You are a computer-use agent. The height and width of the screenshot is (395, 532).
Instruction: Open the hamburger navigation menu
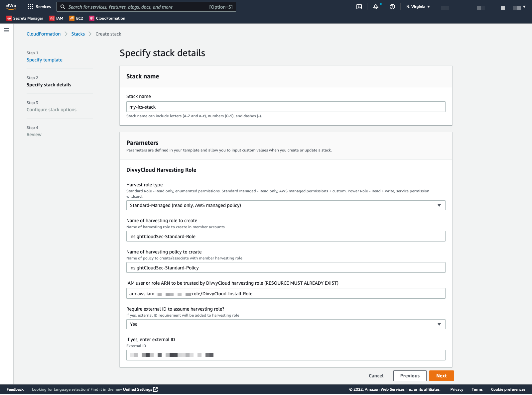coord(7,30)
